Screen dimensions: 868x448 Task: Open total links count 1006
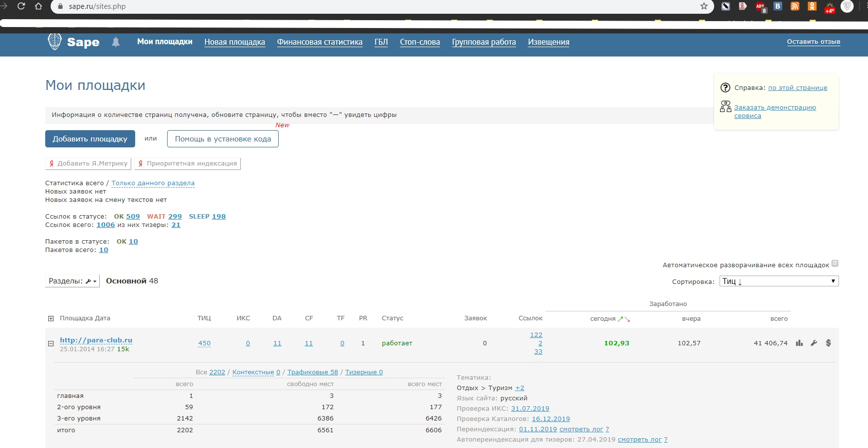(x=106, y=225)
